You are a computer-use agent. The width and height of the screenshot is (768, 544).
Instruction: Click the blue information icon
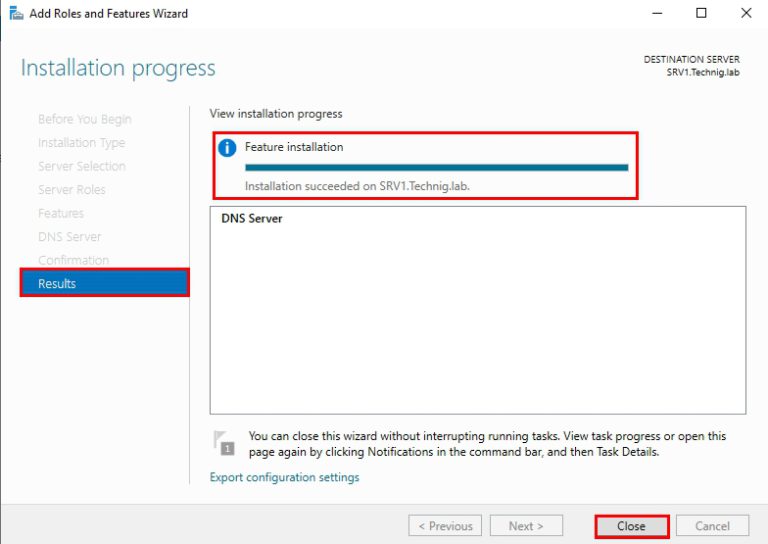(227, 147)
